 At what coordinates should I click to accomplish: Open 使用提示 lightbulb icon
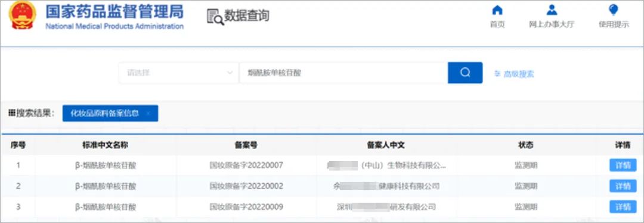point(614,10)
